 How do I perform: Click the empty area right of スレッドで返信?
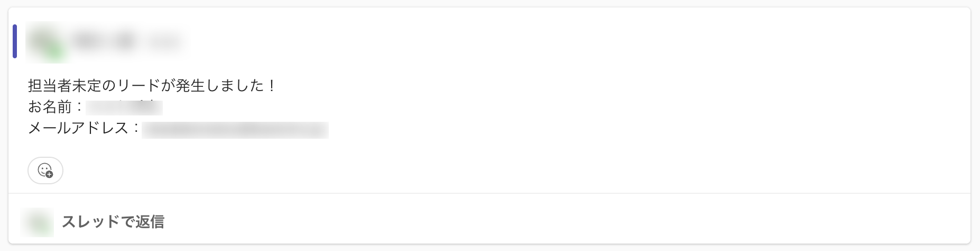coord(529,221)
